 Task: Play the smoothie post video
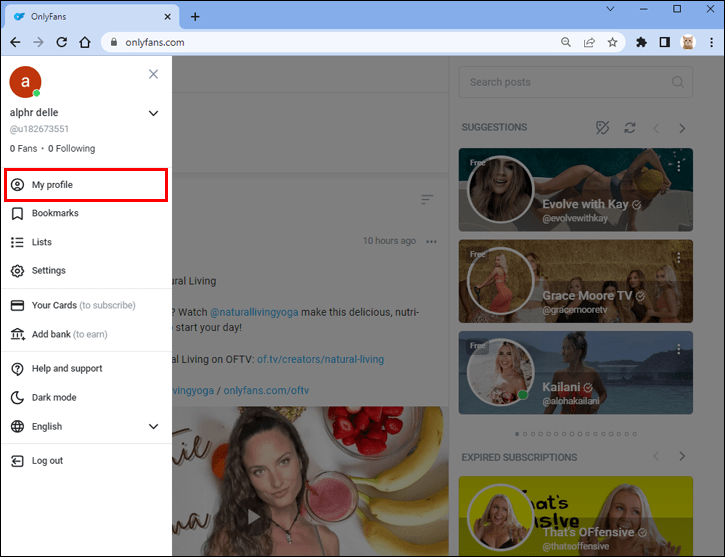[x=254, y=516]
